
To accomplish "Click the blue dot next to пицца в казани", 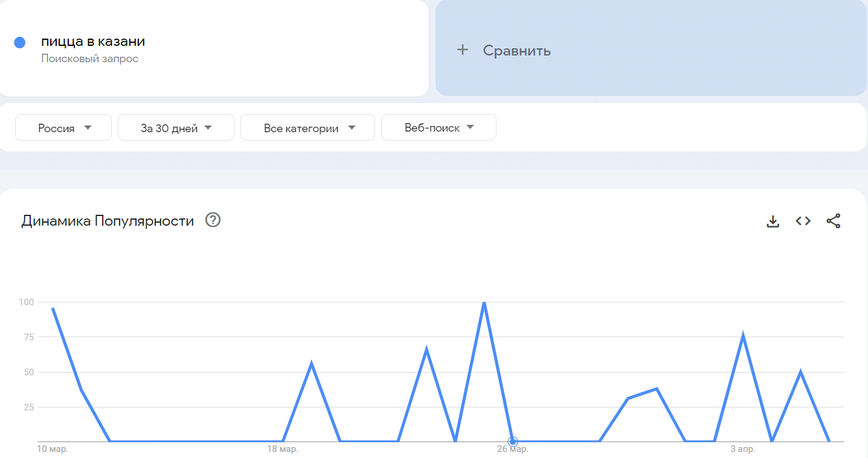I will 19,42.
